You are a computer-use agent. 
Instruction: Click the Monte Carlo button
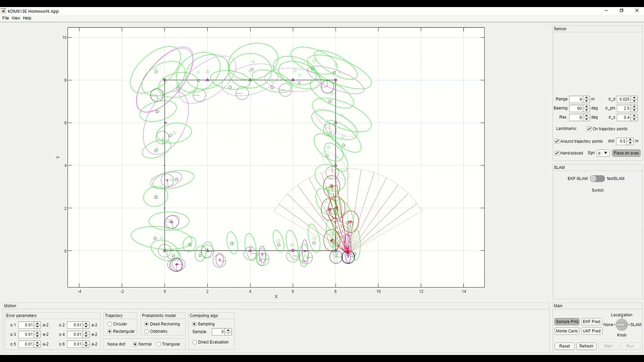(x=567, y=331)
